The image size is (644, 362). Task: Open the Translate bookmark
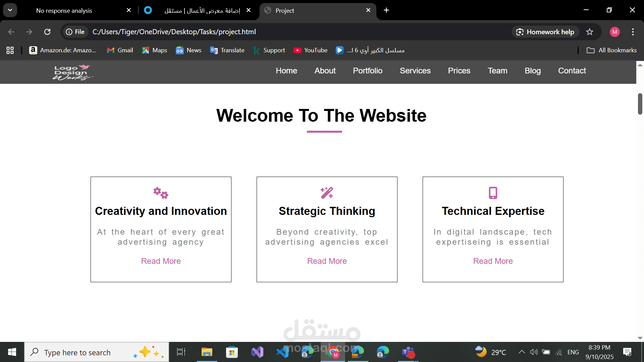[x=227, y=50]
